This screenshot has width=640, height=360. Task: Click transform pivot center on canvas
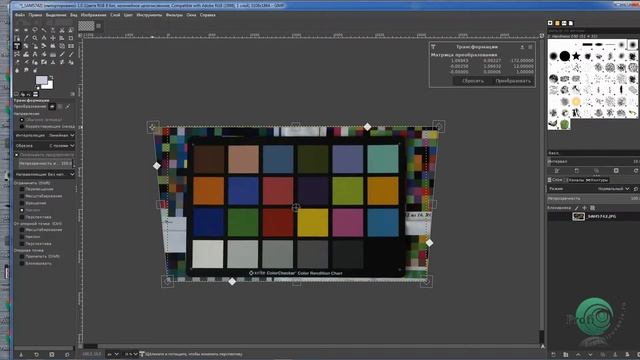[296, 208]
